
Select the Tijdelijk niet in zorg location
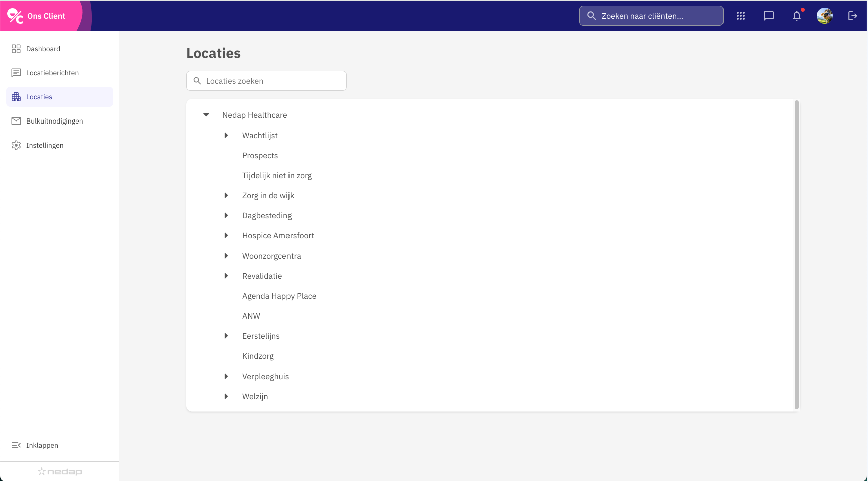click(x=277, y=175)
